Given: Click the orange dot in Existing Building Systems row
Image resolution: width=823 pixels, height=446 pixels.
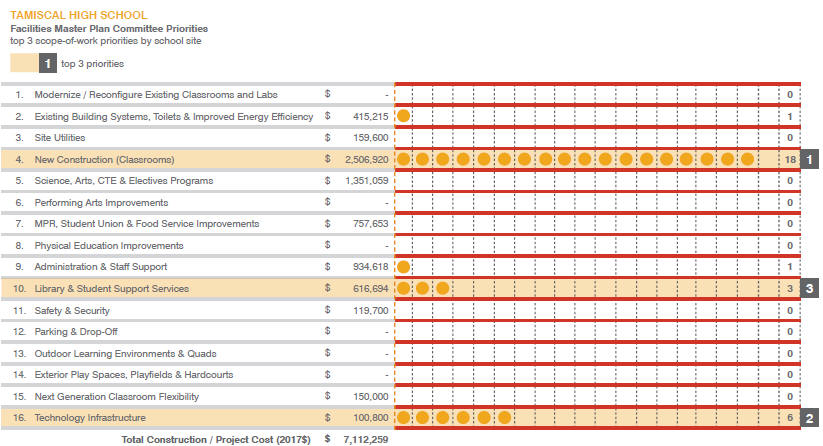Looking at the screenshot, I should pyautogui.click(x=403, y=116).
